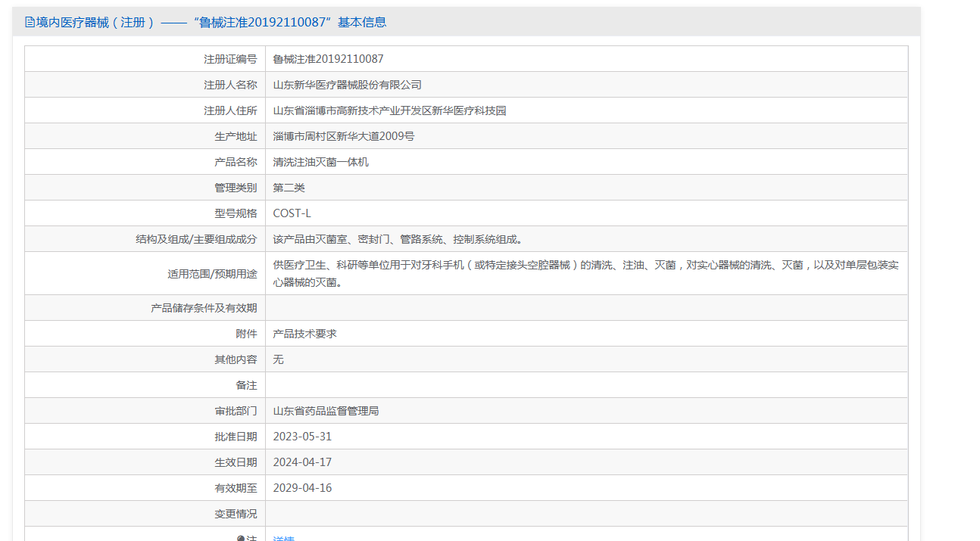980x541 pixels.
Task: Click the document icon before 境内医疗器械 title
Action: [30, 22]
